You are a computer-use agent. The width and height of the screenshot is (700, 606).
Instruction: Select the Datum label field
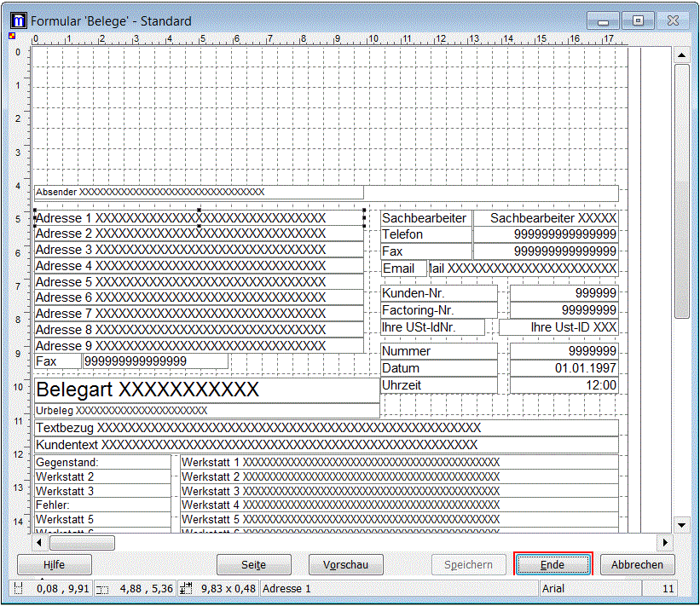(439, 368)
